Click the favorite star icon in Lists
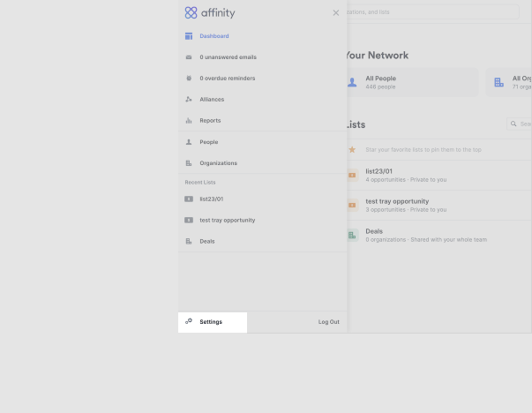The image size is (532, 413). click(352, 150)
